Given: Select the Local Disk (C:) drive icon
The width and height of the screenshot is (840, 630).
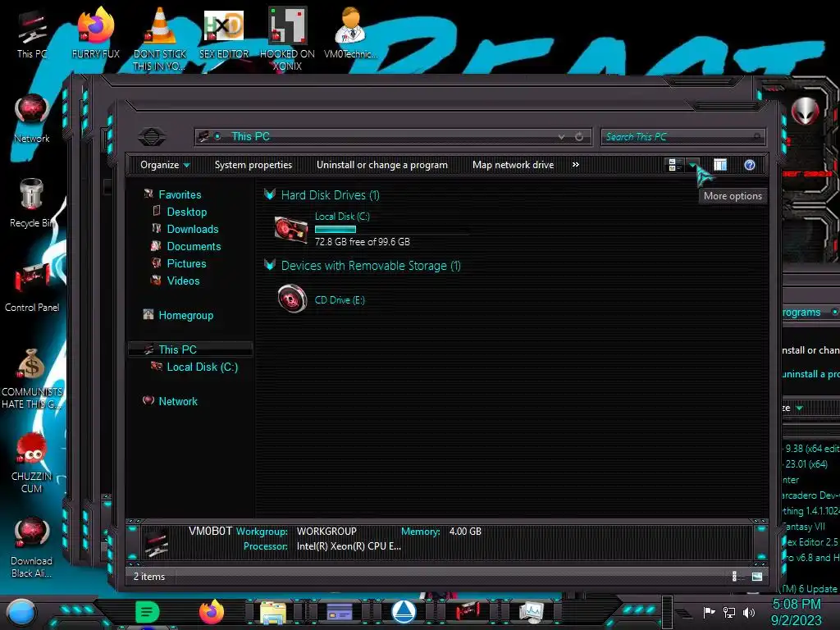Looking at the screenshot, I should (x=291, y=230).
